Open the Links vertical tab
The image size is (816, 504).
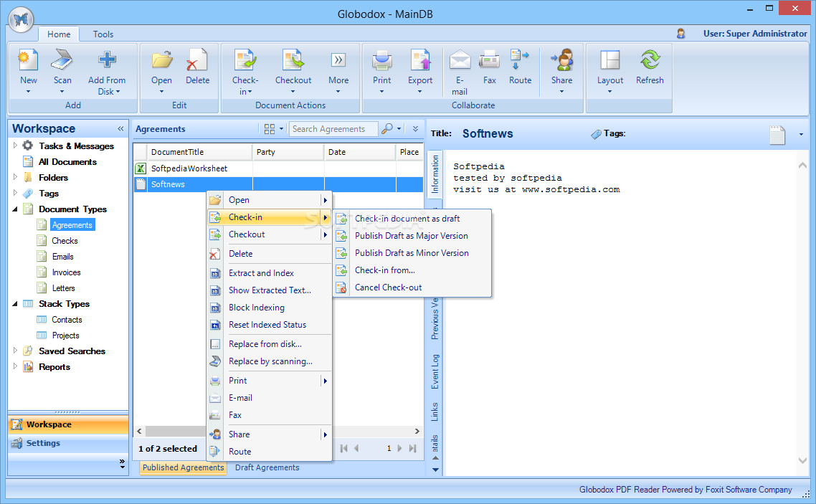435,412
